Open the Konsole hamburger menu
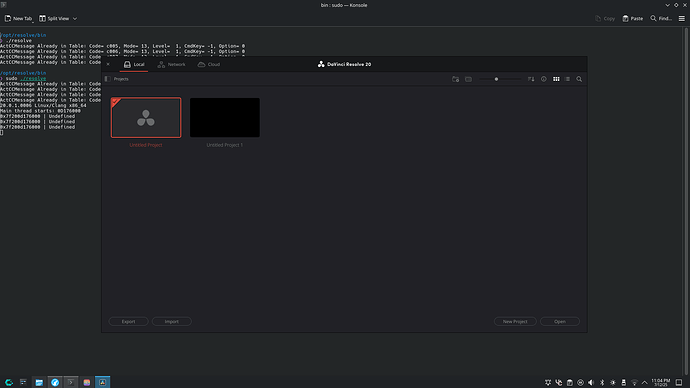This screenshot has width=690, height=388. pyautogui.click(x=682, y=18)
